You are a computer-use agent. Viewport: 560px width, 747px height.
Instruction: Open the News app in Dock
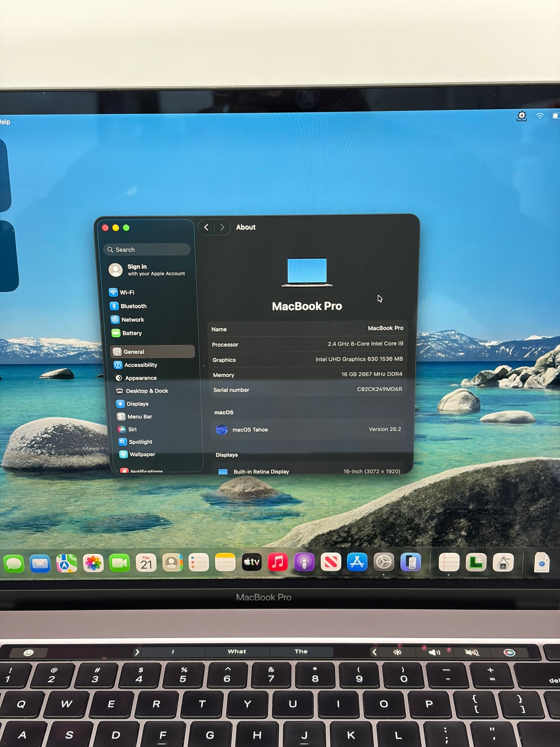pyautogui.click(x=331, y=562)
